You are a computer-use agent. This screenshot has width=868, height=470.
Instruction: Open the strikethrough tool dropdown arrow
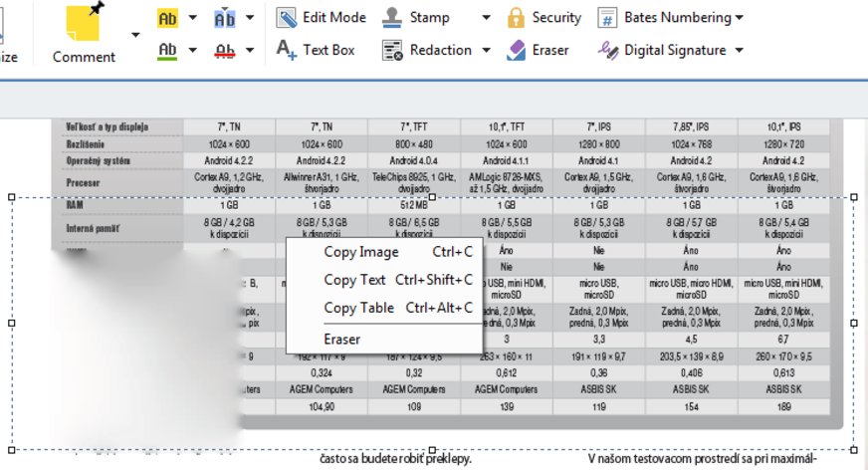(x=249, y=50)
